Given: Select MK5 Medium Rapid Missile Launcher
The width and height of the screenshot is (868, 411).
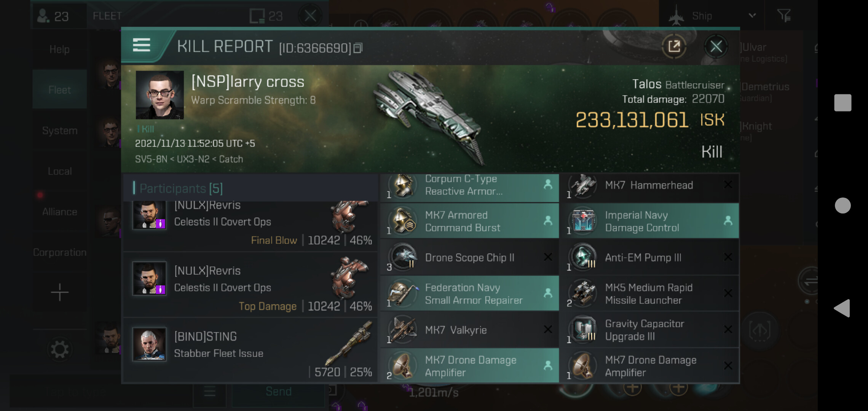Looking at the screenshot, I should [x=650, y=293].
